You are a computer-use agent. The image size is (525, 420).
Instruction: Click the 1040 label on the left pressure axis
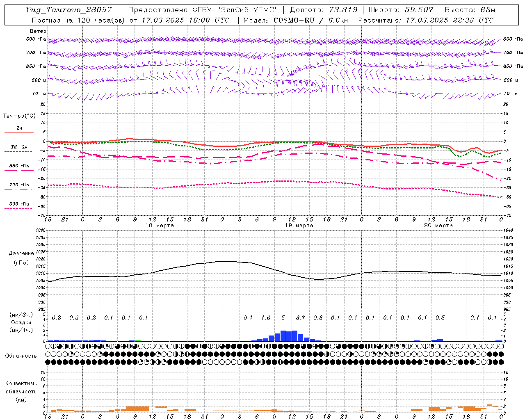pos(40,231)
